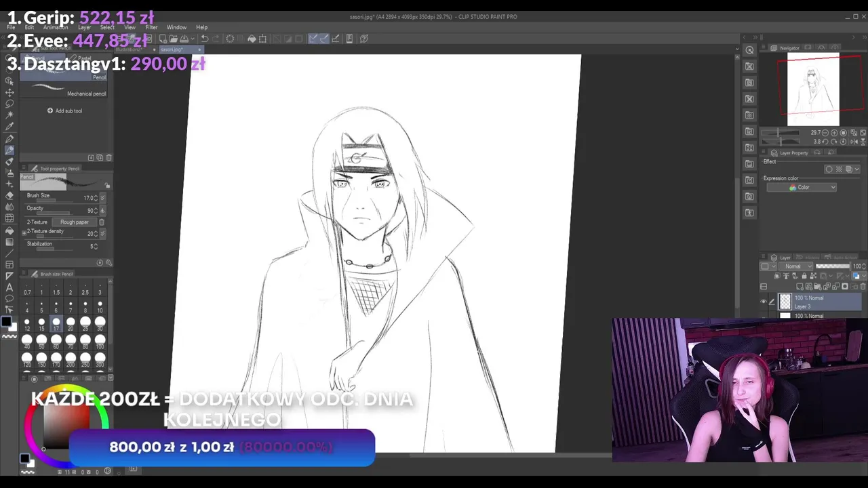Switch to the Layer palette tab
The width and height of the screenshot is (868, 488).
pyautogui.click(x=781, y=258)
